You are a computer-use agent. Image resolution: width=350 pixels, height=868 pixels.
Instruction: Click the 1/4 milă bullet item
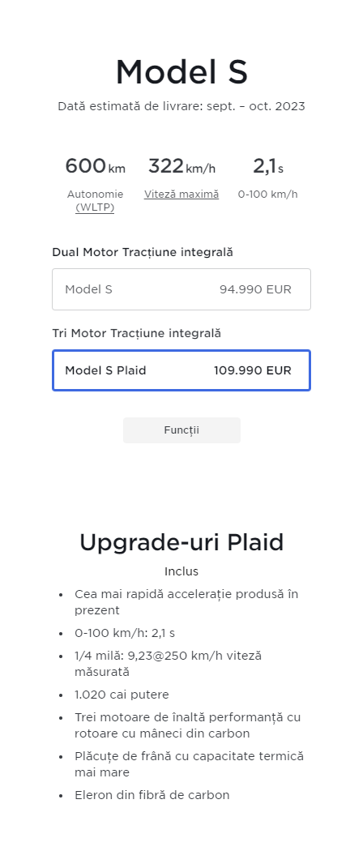pyautogui.click(x=169, y=664)
